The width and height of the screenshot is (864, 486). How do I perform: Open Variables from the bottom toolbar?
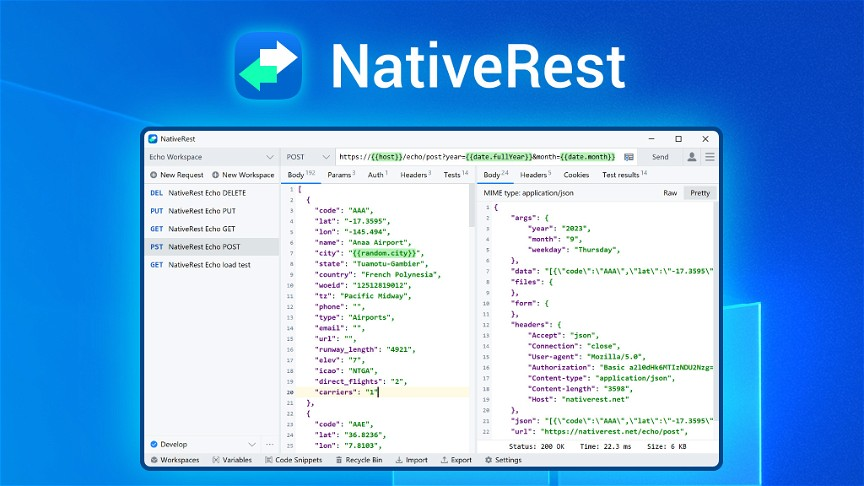231,460
